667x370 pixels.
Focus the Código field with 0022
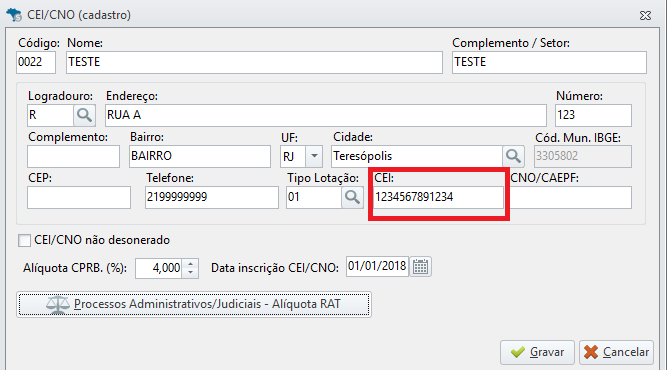point(36,63)
